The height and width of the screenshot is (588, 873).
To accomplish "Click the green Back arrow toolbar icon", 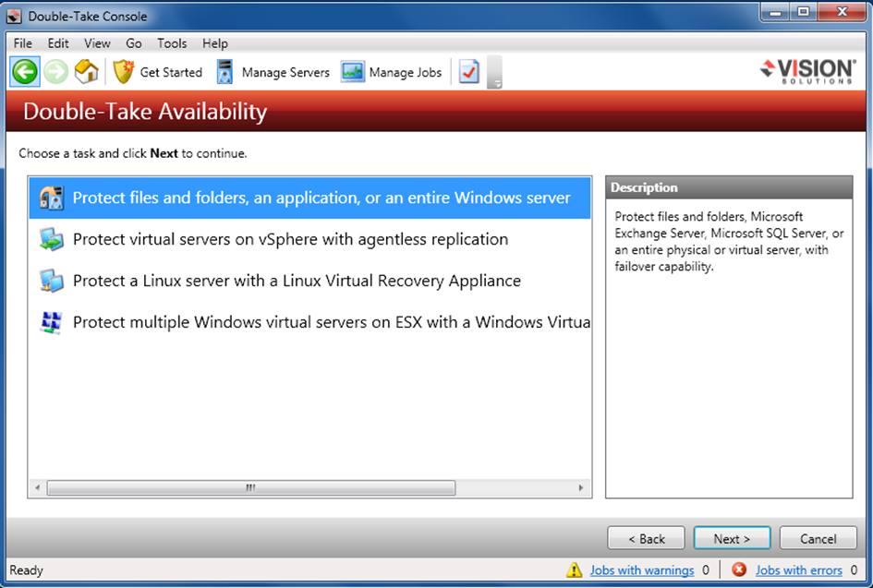I will click(x=25, y=72).
